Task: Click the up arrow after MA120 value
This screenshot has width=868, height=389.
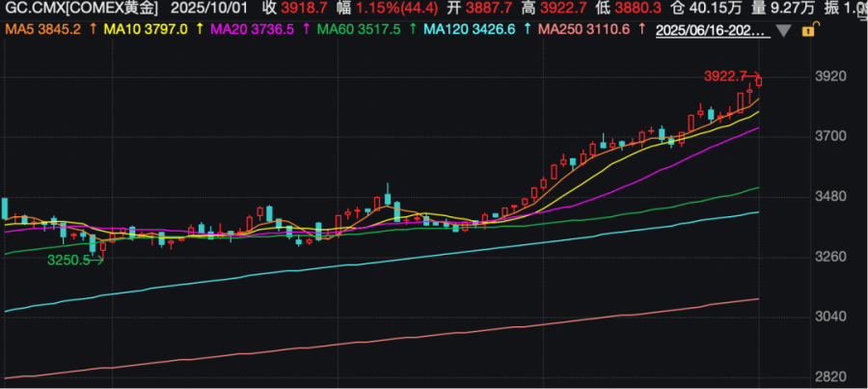Action: 527,30
